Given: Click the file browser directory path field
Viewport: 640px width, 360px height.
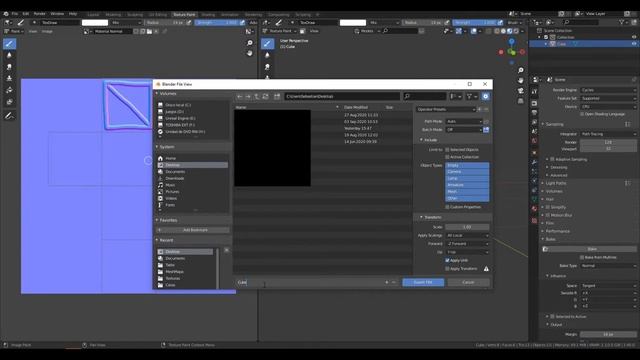Looking at the screenshot, I should pyautogui.click(x=342, y=96).
